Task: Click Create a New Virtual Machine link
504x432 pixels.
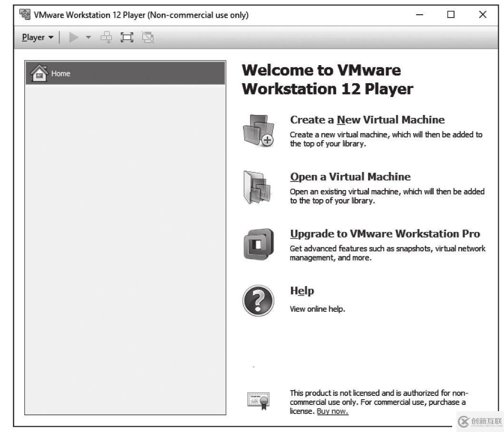Action: click(368, 120)
